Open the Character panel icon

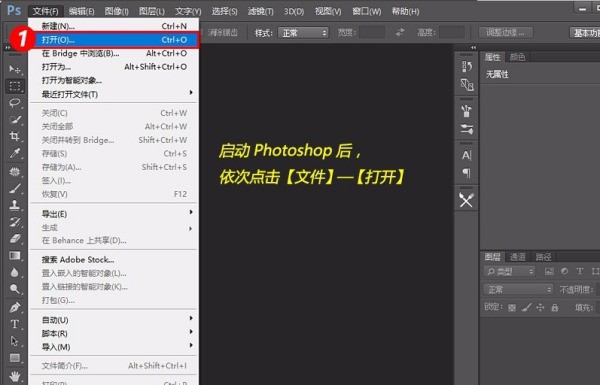tap(466, 155)
